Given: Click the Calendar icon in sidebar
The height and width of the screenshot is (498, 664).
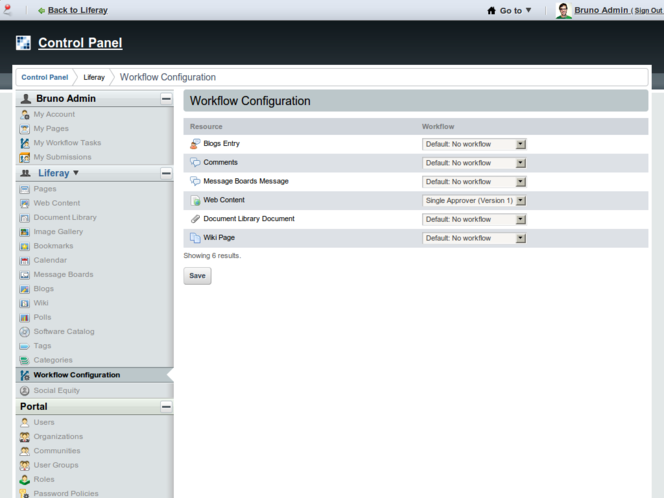Looking at the screenshot, I should pos(24,260).
